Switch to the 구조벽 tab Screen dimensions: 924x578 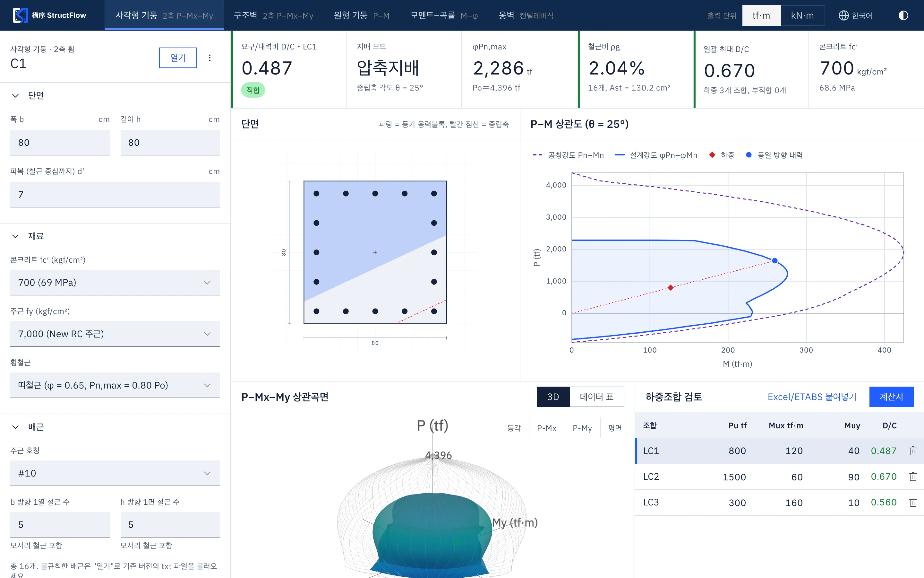(273, 15)
